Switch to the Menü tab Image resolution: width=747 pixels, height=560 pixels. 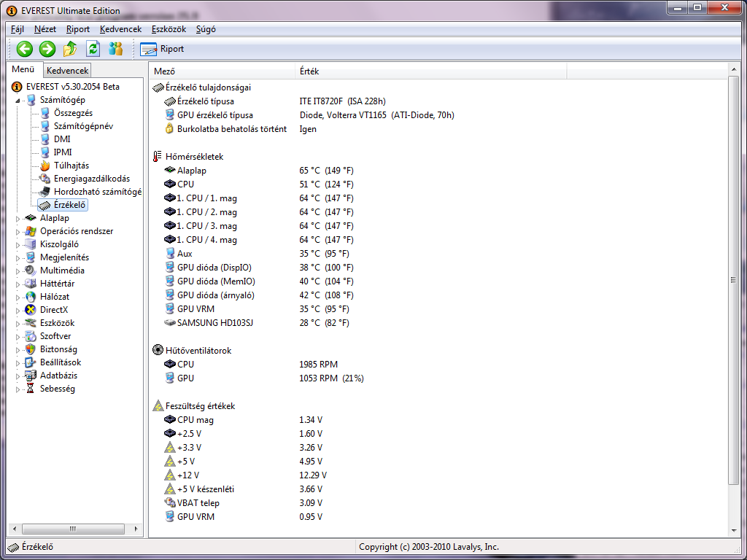pyautogui.click(x=23, y=69)
